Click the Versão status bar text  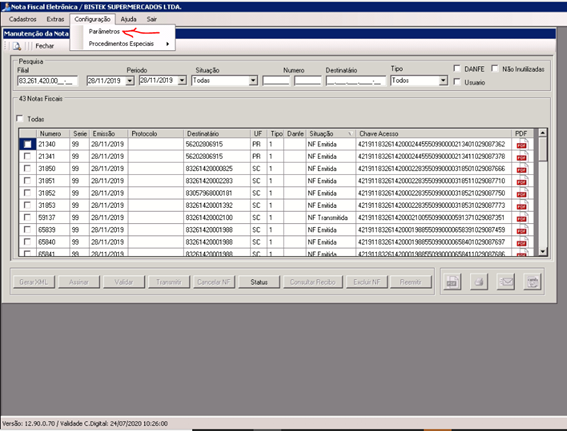click(x=85, y=423)
